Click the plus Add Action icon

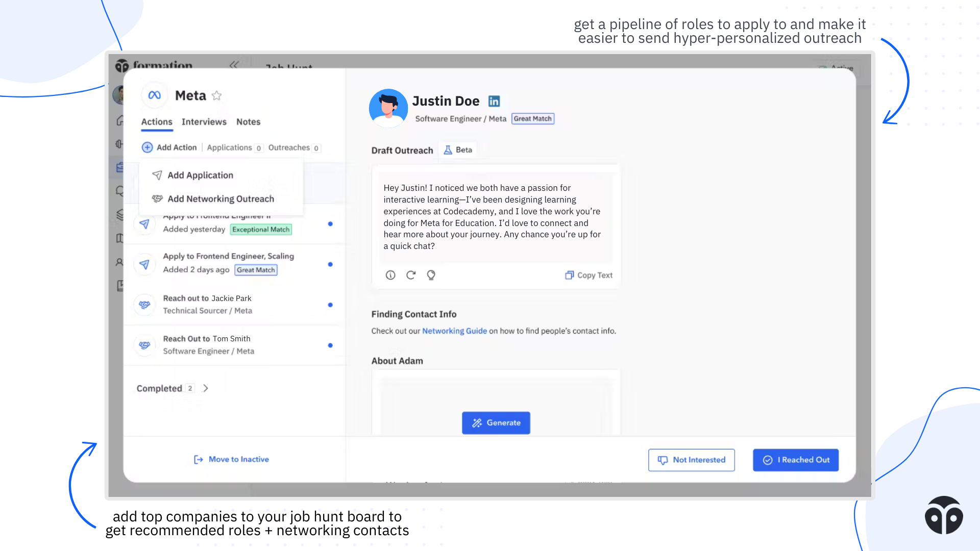tap(147, 147)
